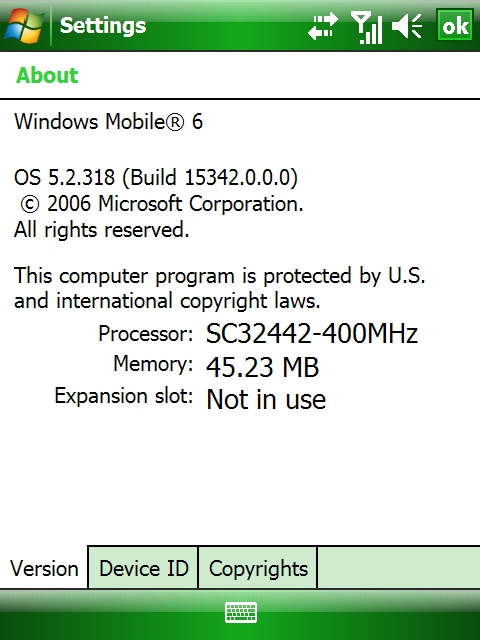
Task: Click the Expansion slot label
Action: [124, 396]
